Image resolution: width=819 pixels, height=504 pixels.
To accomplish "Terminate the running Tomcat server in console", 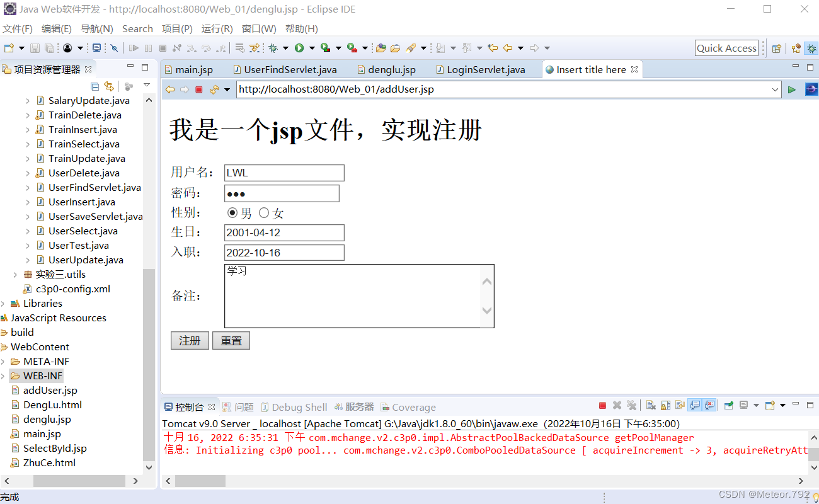I will [602, 405].
